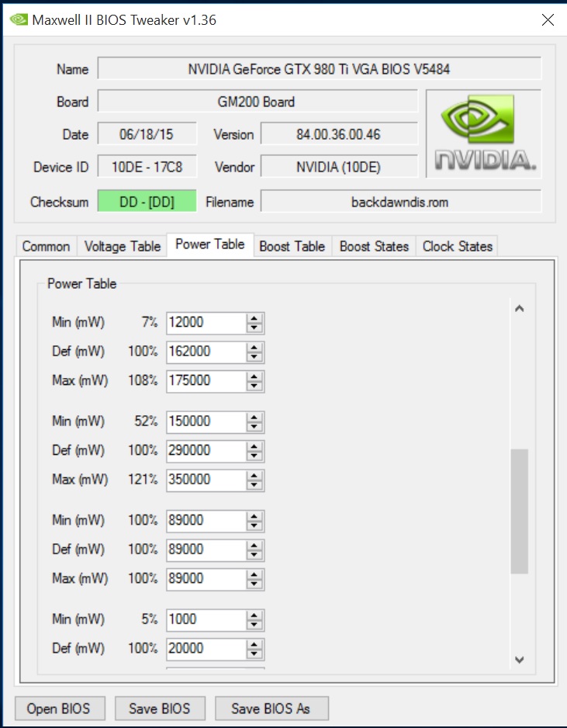Click the green Checksum DD - [DD] field
Viewport: 567px width, 728px height.
[147, 202]
